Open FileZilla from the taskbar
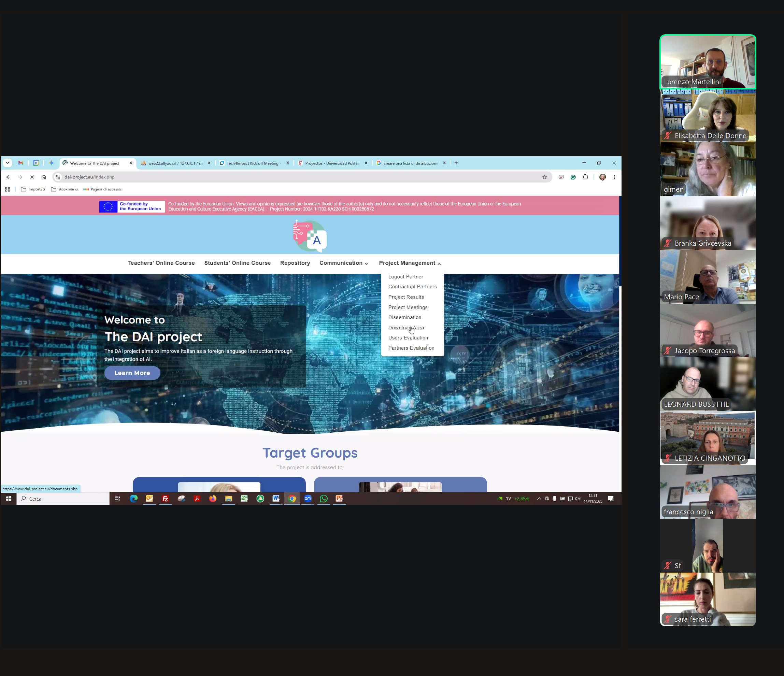Image resolution: width=784 pixels, height=676 pixels. click(x=165, y=499)
